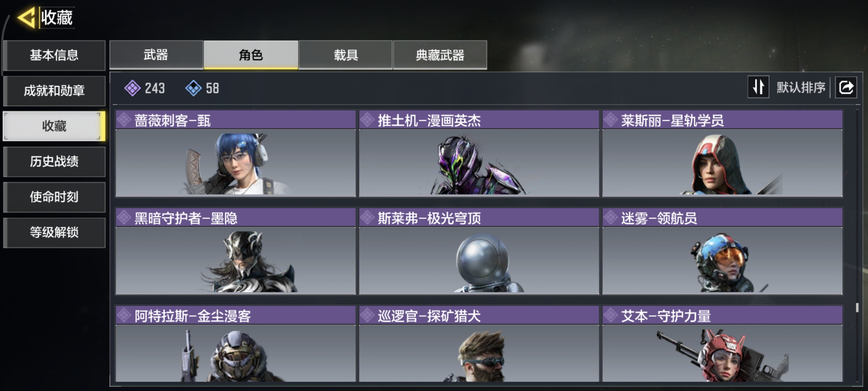Switch to the 武器 tab
The height and width of the screenshot is (391, 868).
point(156,55)
